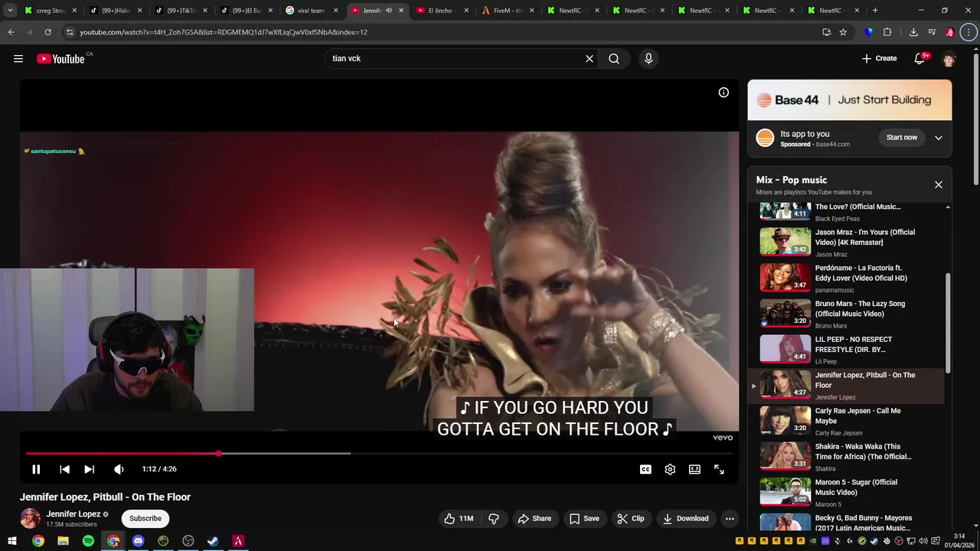Open the tab search dropdown arrow
The image size is (980, 551).
[x=10, y=11]
